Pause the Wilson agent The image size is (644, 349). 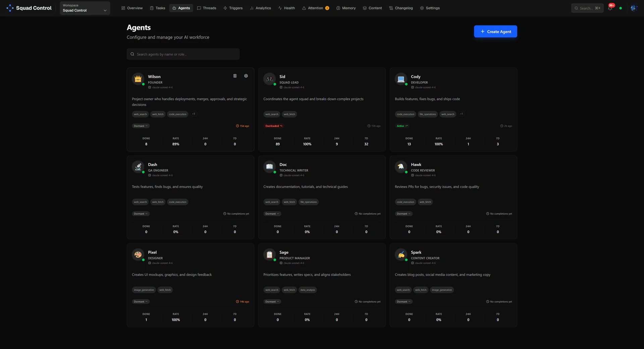point(235,76)
